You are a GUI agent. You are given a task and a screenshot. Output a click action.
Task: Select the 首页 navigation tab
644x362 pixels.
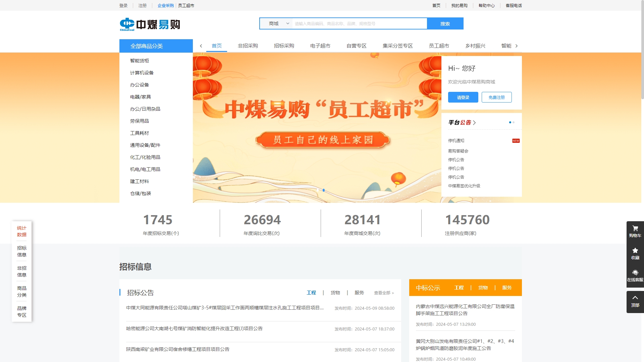pos(217,46)
